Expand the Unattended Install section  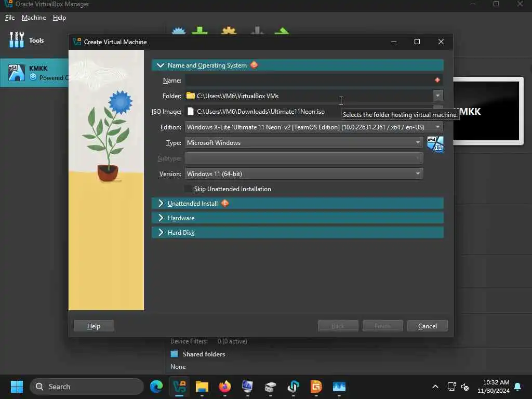[x=297, y=203]
